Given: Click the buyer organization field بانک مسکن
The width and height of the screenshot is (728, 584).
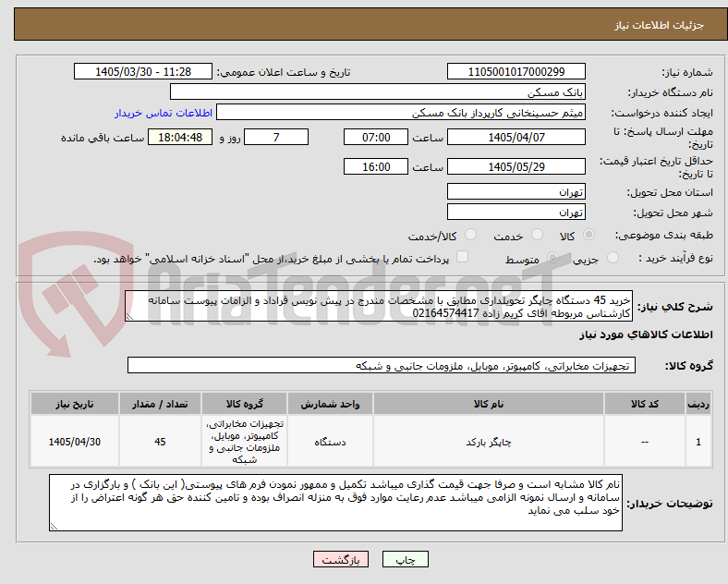Looking at the screenshot, I should pos(378,91).
